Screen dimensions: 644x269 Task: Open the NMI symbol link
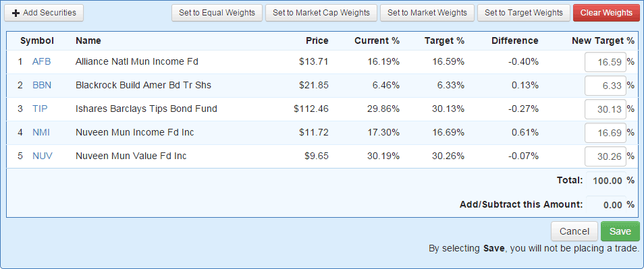[41, 132]
